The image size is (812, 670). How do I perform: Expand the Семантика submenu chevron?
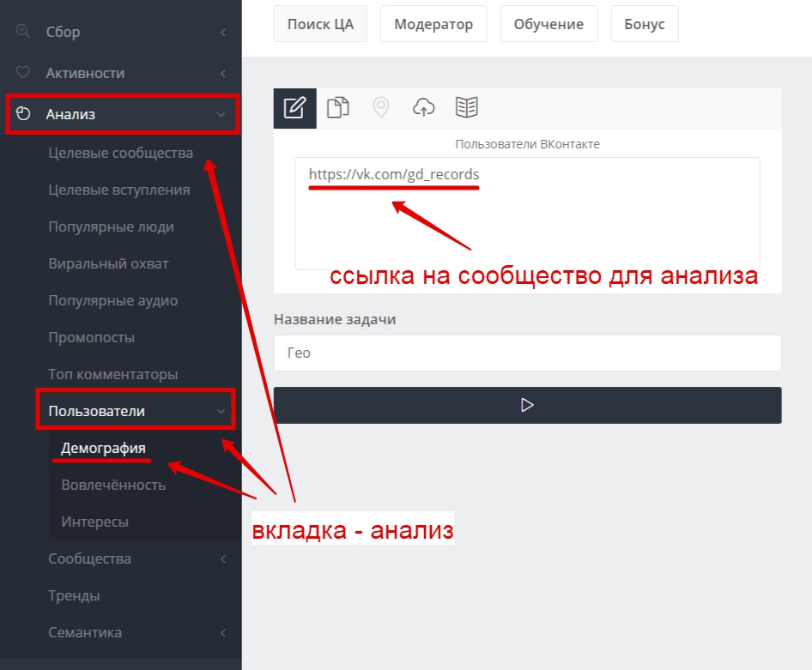tap(223, 633)
